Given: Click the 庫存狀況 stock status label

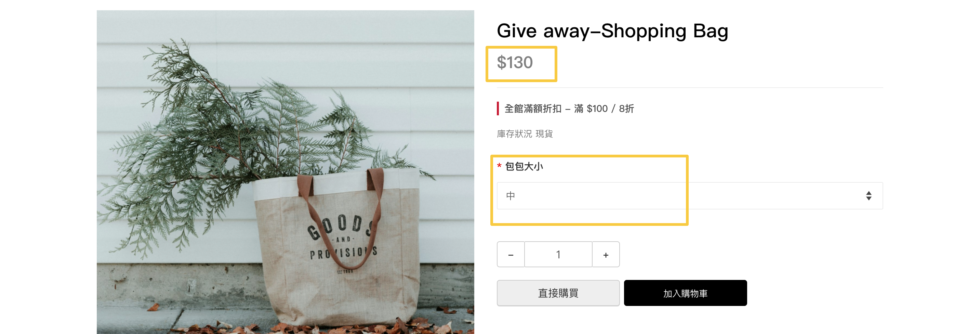Looking at the screenshot, I should 514,134.
